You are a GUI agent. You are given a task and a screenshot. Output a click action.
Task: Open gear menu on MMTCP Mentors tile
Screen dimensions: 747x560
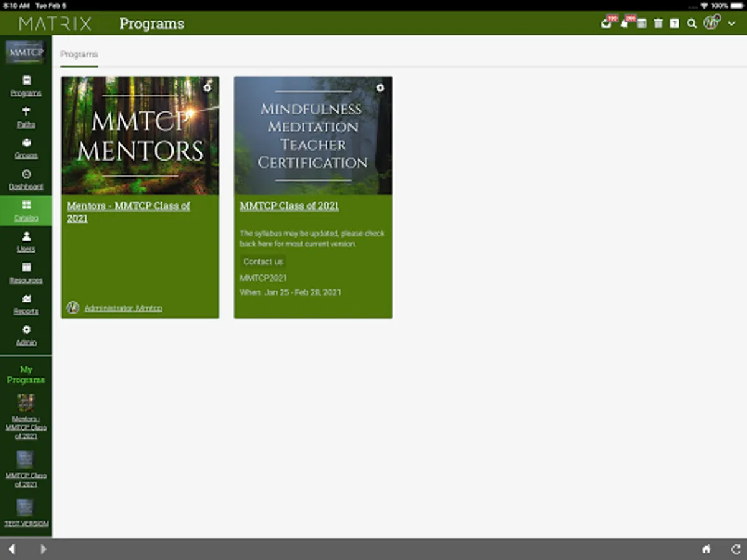point(207,88)
